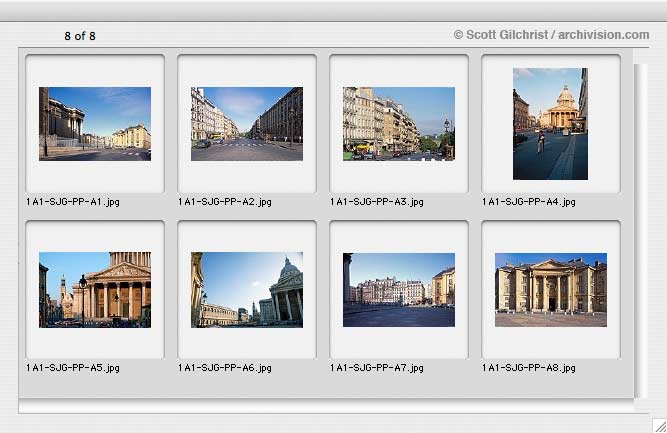Click file name 1A1-SJG-PP-A5.jpg

point(73,367)
